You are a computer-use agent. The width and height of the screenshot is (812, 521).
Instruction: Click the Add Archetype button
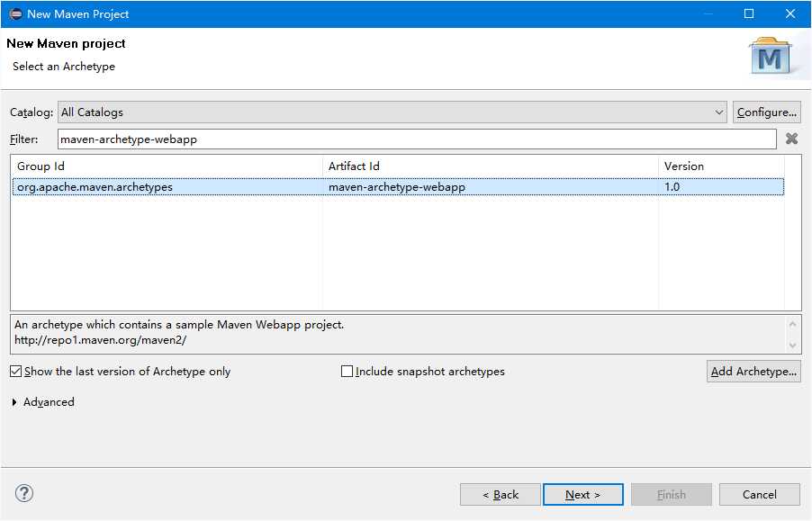753,372
